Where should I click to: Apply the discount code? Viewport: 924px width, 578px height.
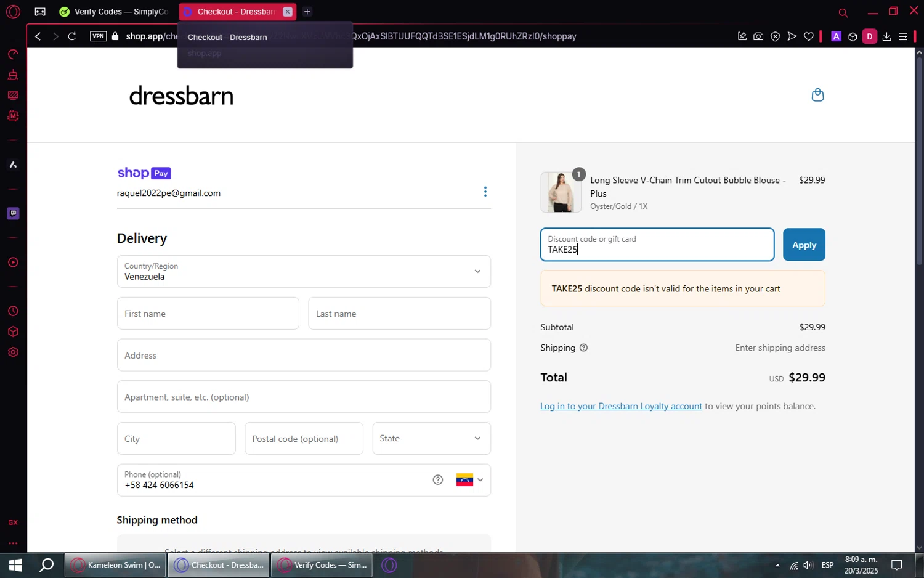tap(804, 245)
